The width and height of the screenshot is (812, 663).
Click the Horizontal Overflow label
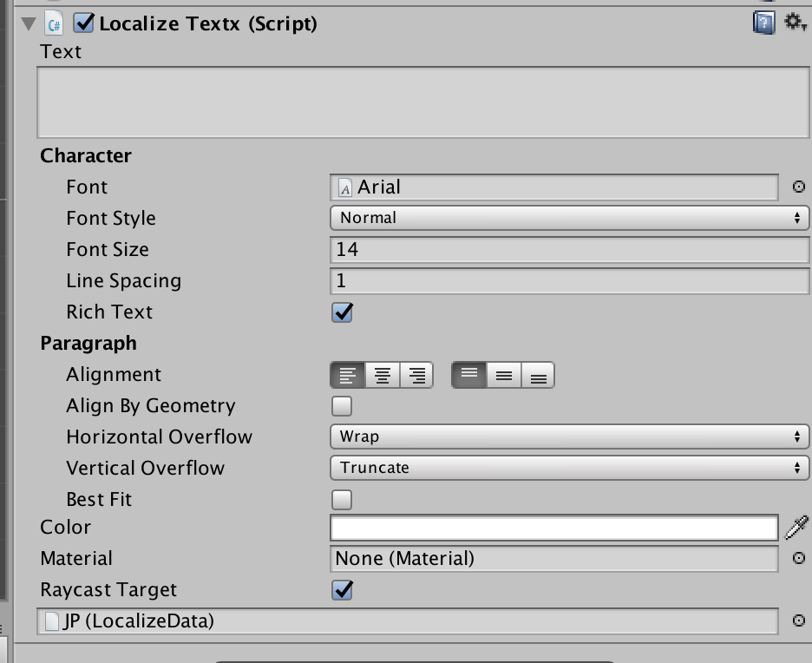click(160, 437)
